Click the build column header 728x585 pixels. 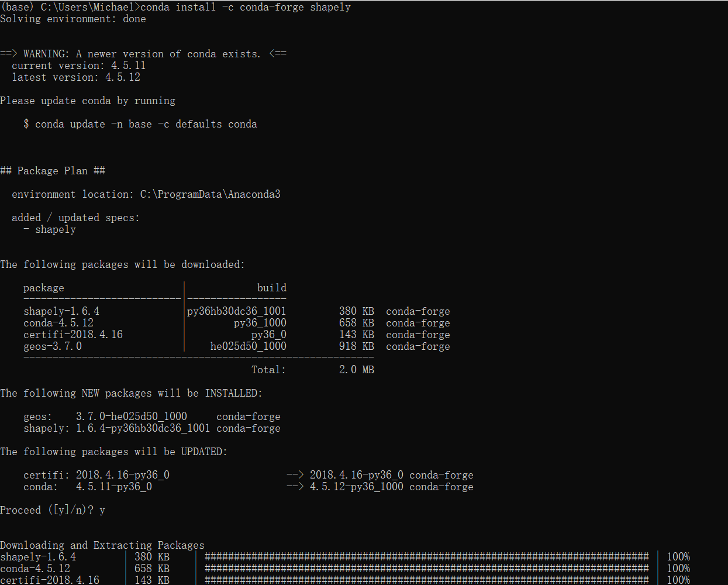click(272, 287)
